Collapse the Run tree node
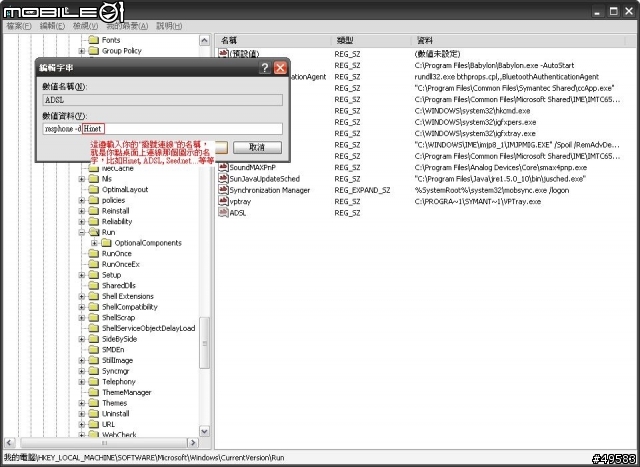Image resolution: width=640 pixels, height=467 pixels. pos(82,232)
